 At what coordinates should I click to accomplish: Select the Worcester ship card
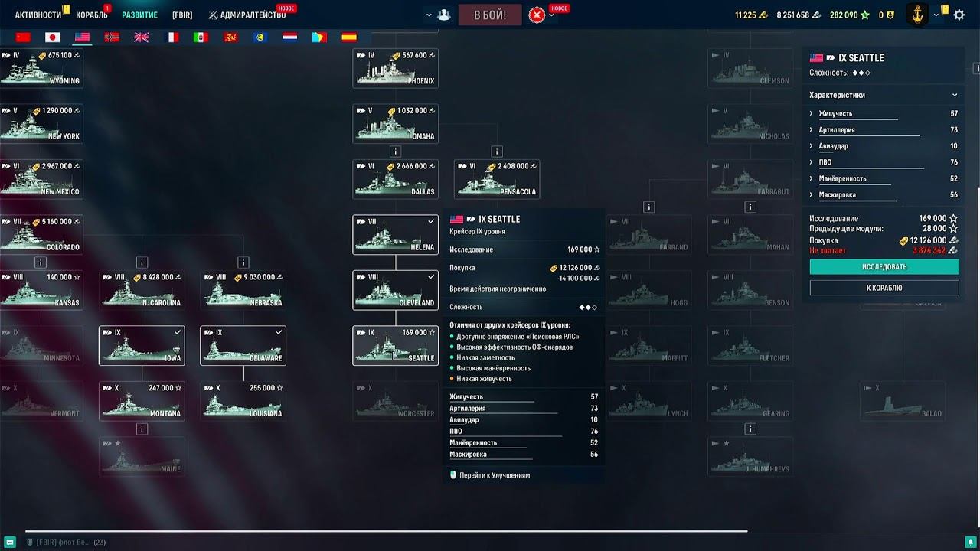[396, 400]
